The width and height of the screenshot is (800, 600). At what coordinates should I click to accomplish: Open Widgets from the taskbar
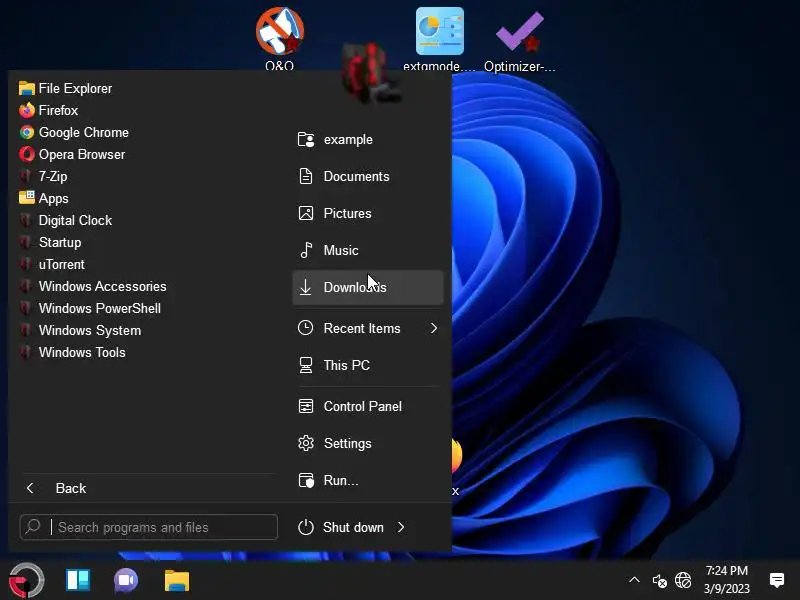pos(78,580)
